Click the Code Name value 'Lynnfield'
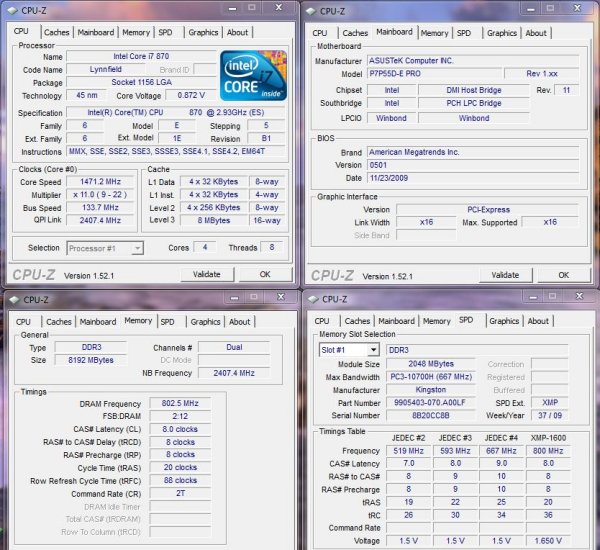600x550 pixels. tap(106, 69)
